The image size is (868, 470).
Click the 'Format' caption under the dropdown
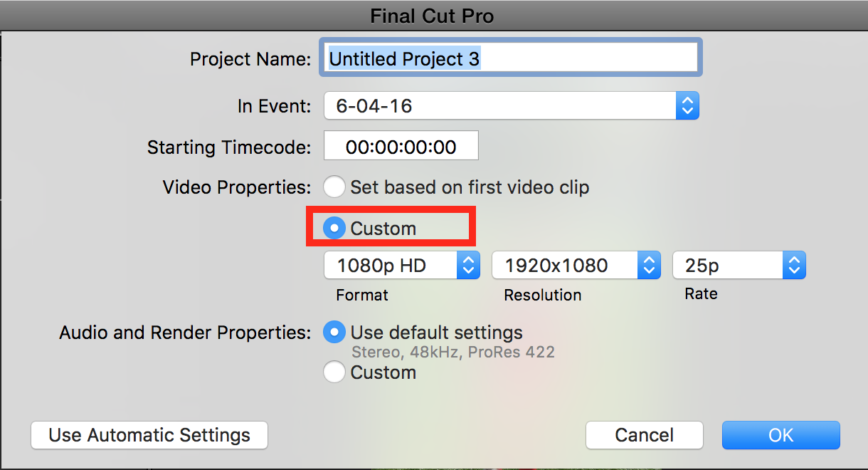tap(362, 295)
